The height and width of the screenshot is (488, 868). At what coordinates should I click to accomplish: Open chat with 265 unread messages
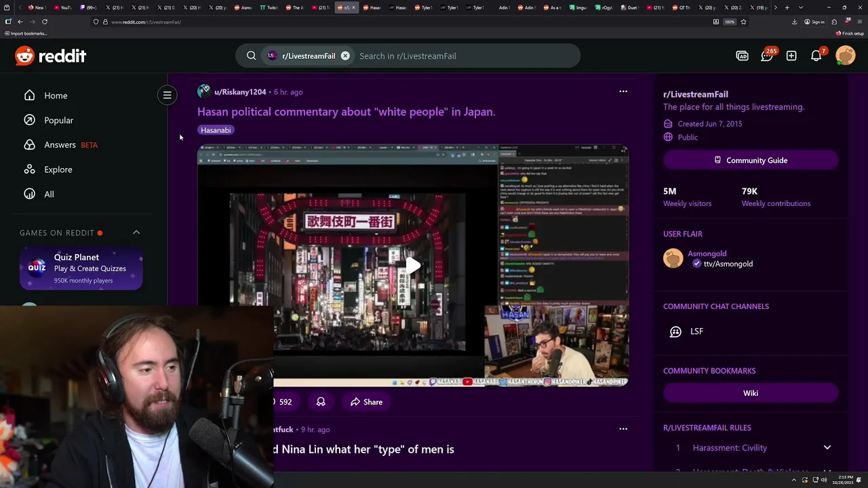click(x=767, y=56)
